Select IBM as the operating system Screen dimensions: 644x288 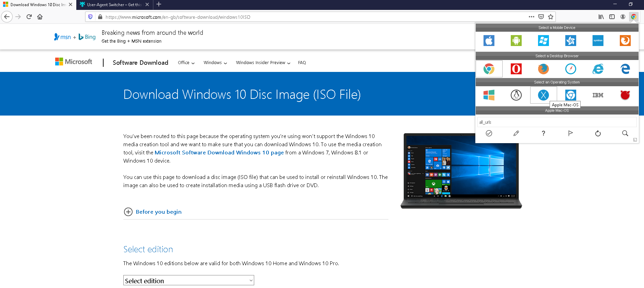[598, 95]
